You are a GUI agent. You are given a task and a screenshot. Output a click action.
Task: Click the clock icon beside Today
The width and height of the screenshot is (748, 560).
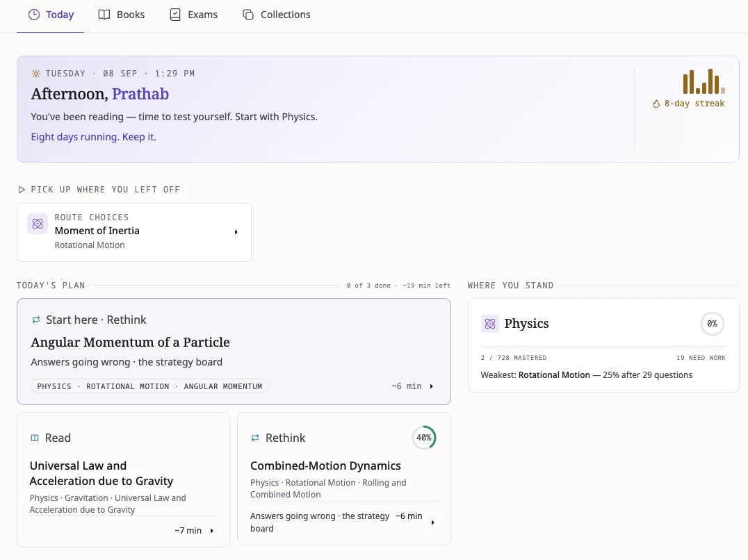34,15
